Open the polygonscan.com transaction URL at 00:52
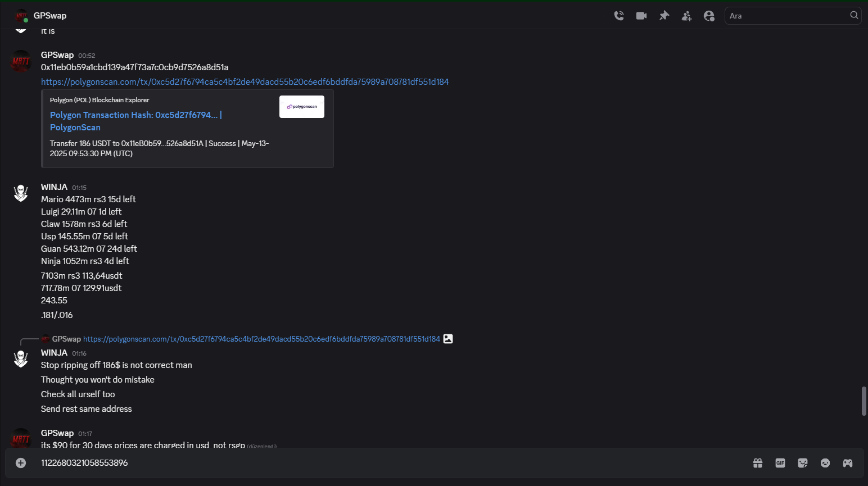The image size is (868, 486). [x=245, y=82]
